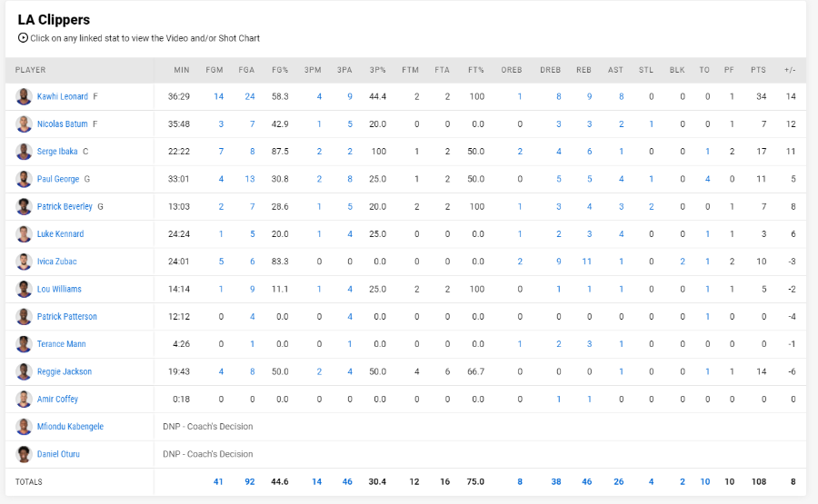
Task: Visit Patrick Beverley's player link
Action: [x=65, y=206]
